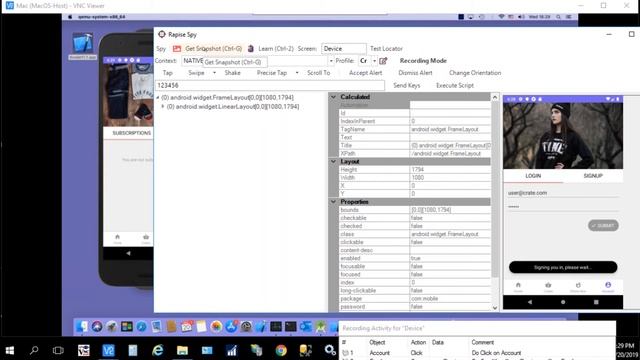The image size is (640, 360).
Task: Click Accept Alert
Action: (x=365, y=73)
